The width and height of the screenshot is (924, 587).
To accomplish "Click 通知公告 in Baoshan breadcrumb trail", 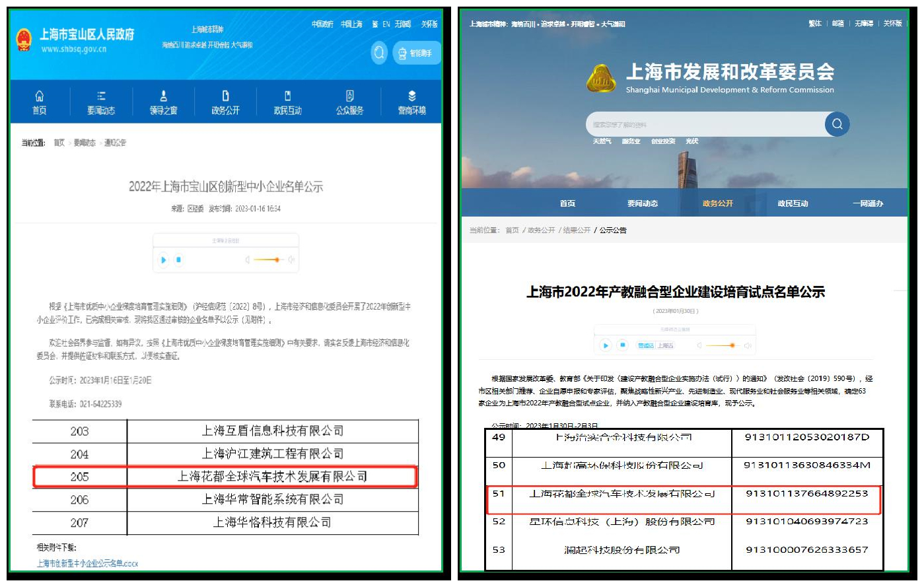I will tap(115, 143).
